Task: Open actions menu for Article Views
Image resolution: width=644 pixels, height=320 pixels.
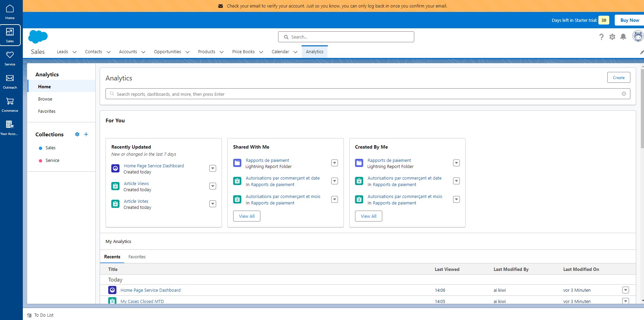Action: point(213,186)
